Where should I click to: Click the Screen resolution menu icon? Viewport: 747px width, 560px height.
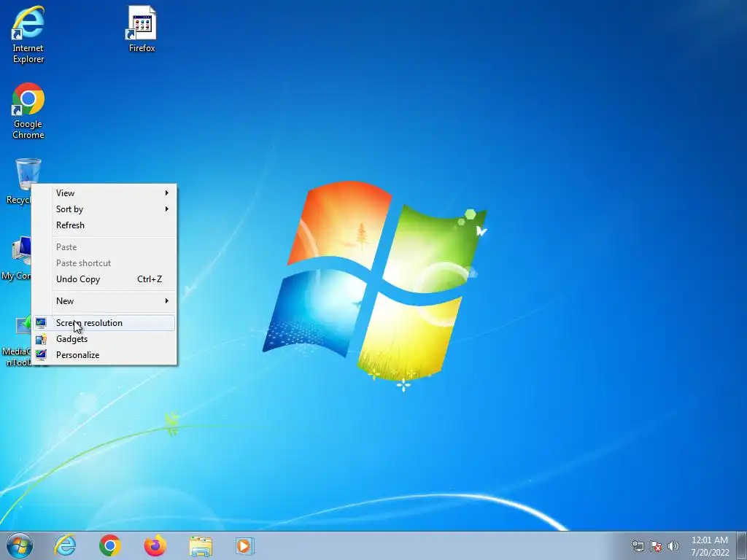[41, 323]
